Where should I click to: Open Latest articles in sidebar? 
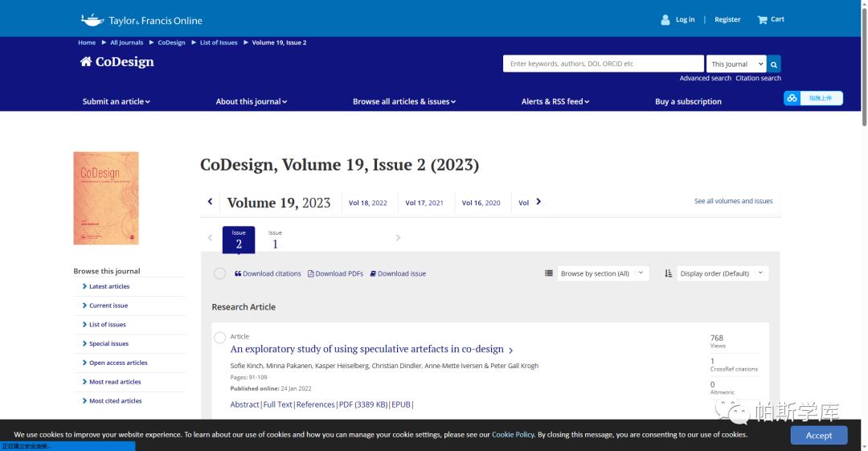coord(109,286)
